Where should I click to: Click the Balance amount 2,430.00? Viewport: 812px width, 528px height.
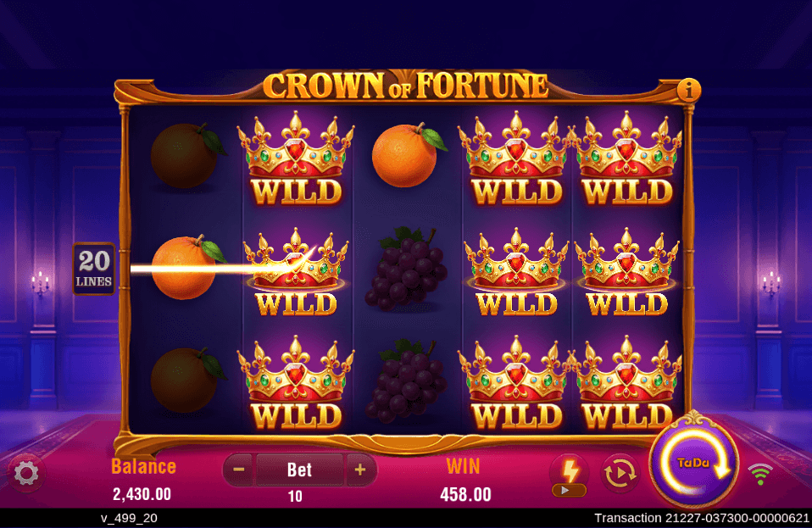click(x=142, y=494)
